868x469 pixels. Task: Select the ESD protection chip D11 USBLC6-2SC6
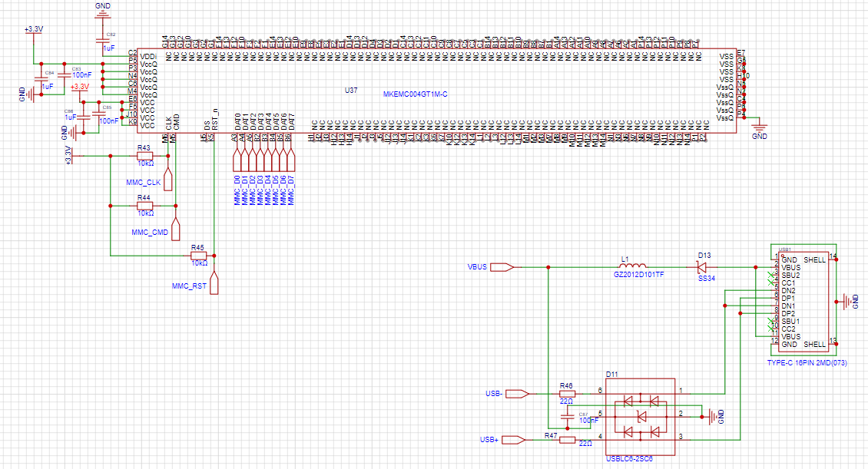click(x=640, y=415)
